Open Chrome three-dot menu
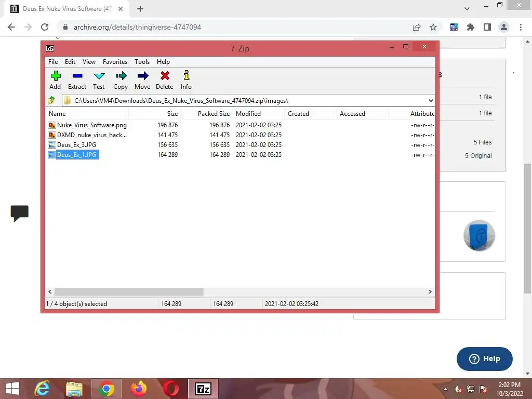Viewport: 532px width, 399px height. tap(521, 27)
